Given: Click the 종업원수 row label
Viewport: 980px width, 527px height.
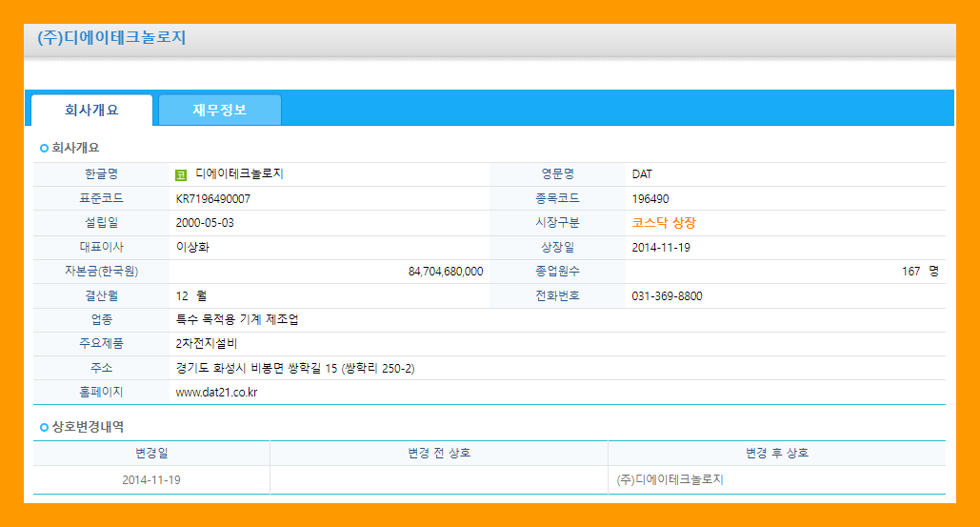Looking at the screenshot, I should coord(557,272).
